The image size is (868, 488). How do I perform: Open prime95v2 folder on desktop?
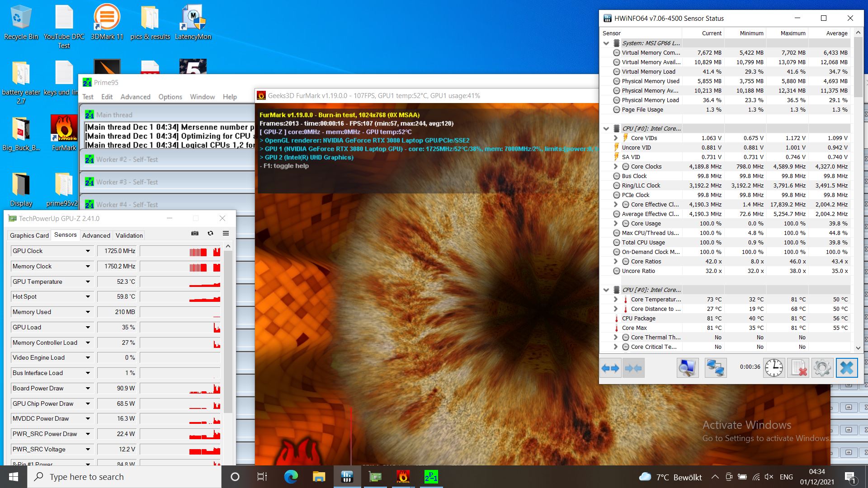click(x=62, y=189)
